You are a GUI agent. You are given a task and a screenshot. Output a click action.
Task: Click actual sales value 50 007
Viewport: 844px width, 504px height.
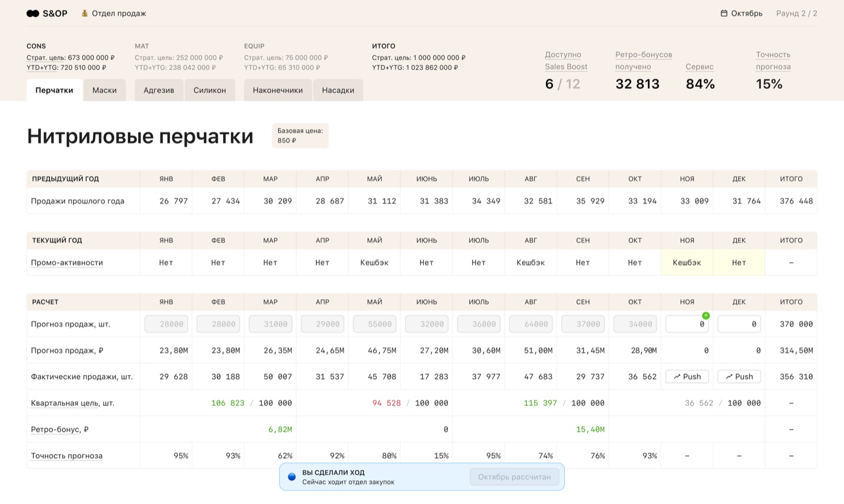click(x=277, y=377)
